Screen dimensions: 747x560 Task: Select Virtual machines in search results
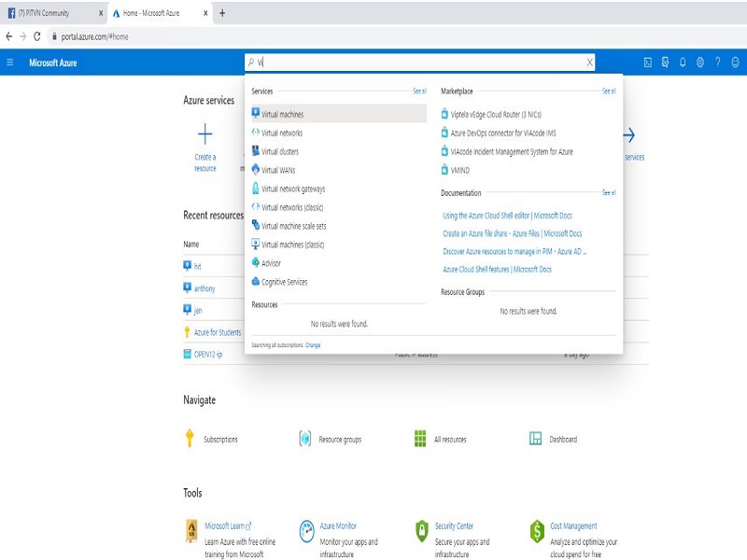tap(339, 114)
